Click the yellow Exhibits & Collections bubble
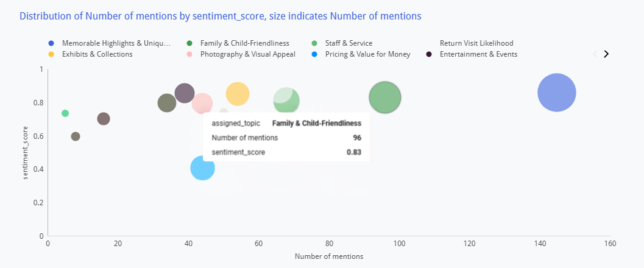The width and height of the screenshot is (644, 268). pos(238,94)
